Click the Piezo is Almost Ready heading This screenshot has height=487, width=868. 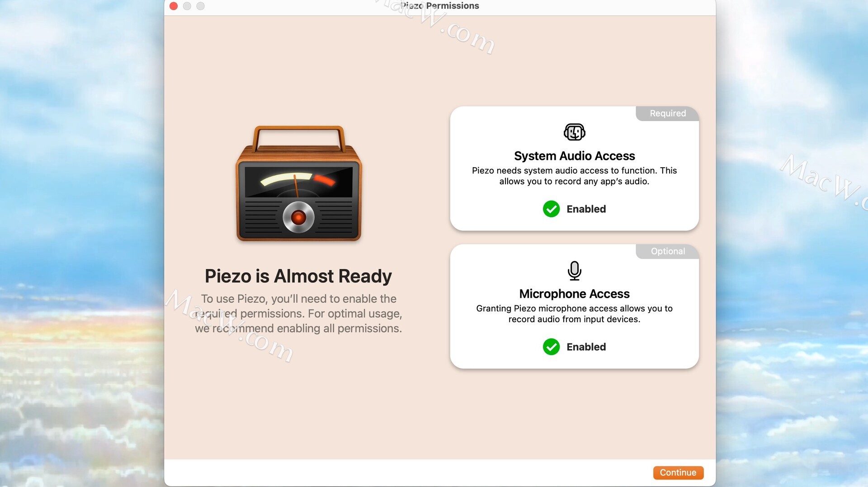pyautogui.click(x=298, y=276)
